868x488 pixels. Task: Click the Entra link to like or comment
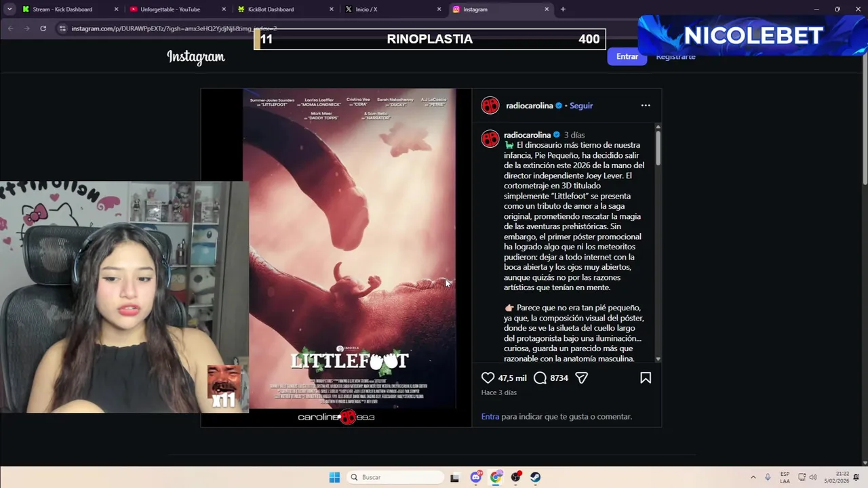click(x=490, y=416)
